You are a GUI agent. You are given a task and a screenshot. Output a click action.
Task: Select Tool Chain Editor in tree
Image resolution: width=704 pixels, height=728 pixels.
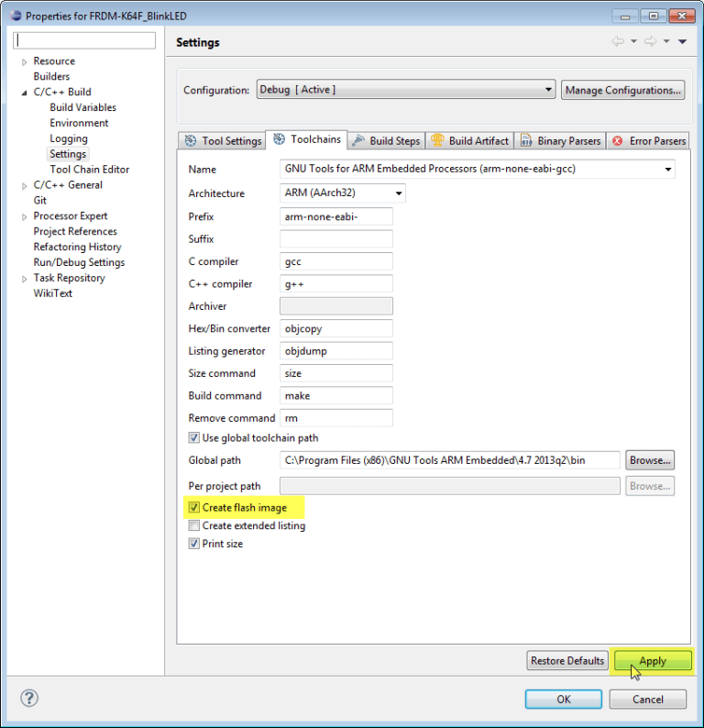90,170
